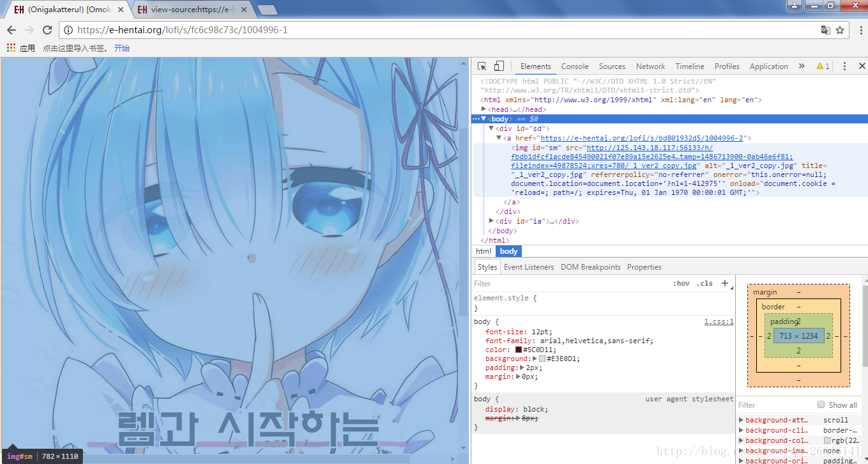The image size is (868, 464).
Task: Expand computed background-attachment property
Action: (741, 420)
